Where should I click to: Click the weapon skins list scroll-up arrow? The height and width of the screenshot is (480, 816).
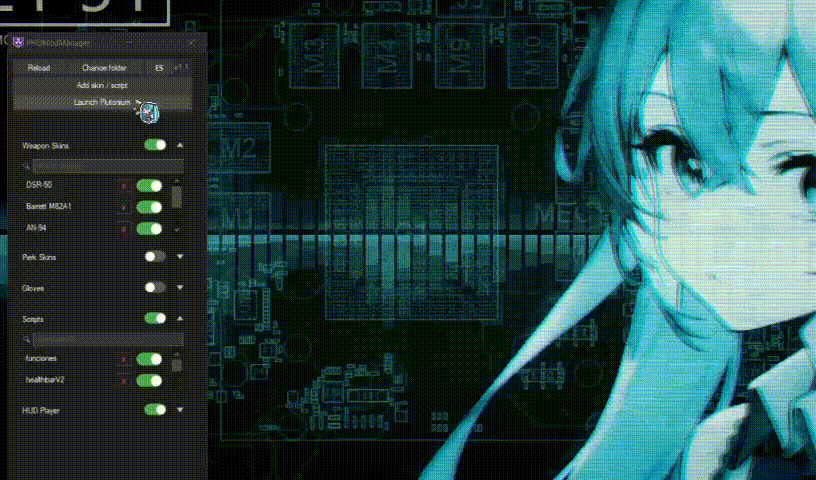[x=177, y=181]
